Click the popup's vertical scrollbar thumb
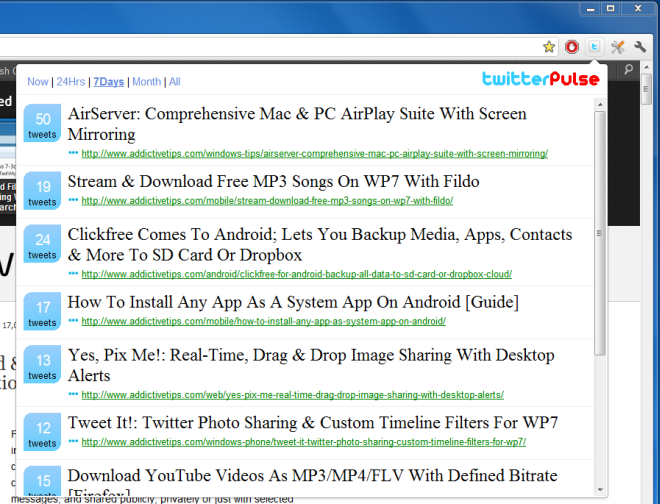Viewport: 660px width, 504px height. coord(600,232)
